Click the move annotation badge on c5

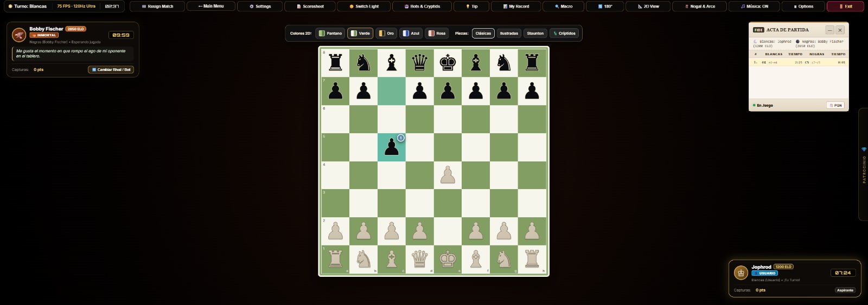400,138
